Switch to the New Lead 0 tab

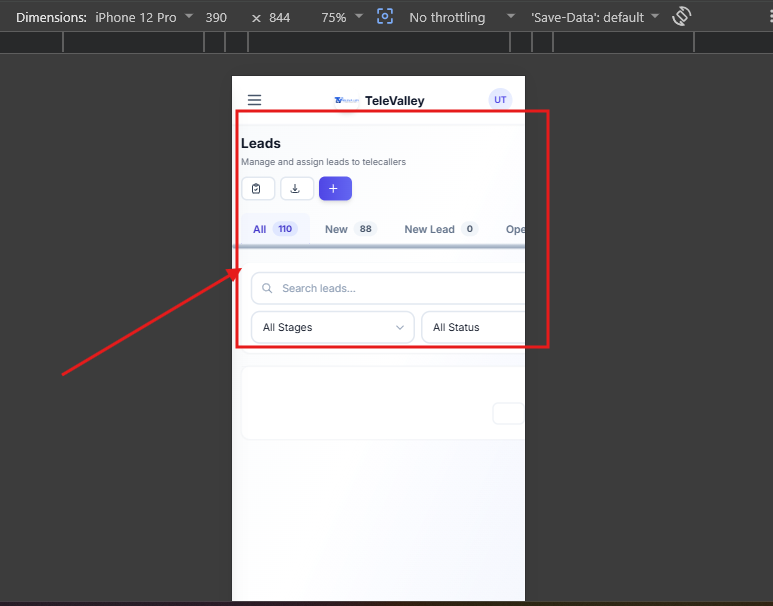(x=440, y=229)
